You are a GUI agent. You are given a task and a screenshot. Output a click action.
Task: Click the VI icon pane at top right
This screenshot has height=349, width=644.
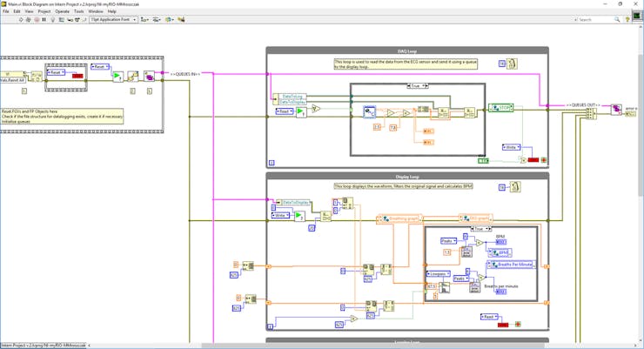click(637, 16)
